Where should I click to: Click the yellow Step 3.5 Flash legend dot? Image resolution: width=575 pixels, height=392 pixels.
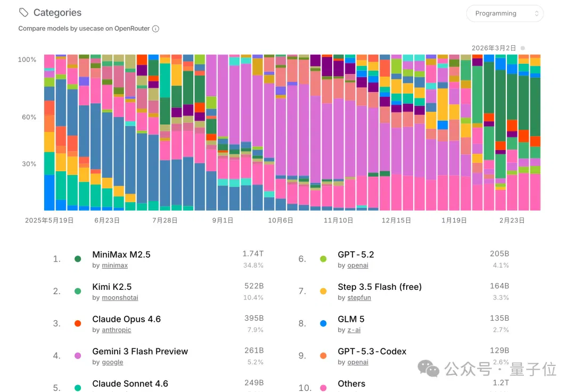tap(323, 291)
